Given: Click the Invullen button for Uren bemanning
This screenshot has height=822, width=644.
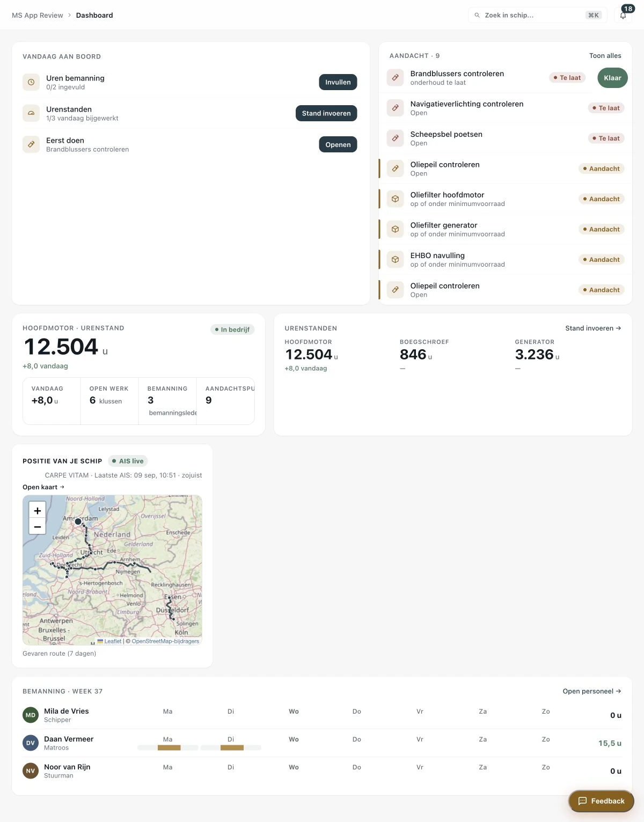Looking at the screenshot, I should 338,82.
